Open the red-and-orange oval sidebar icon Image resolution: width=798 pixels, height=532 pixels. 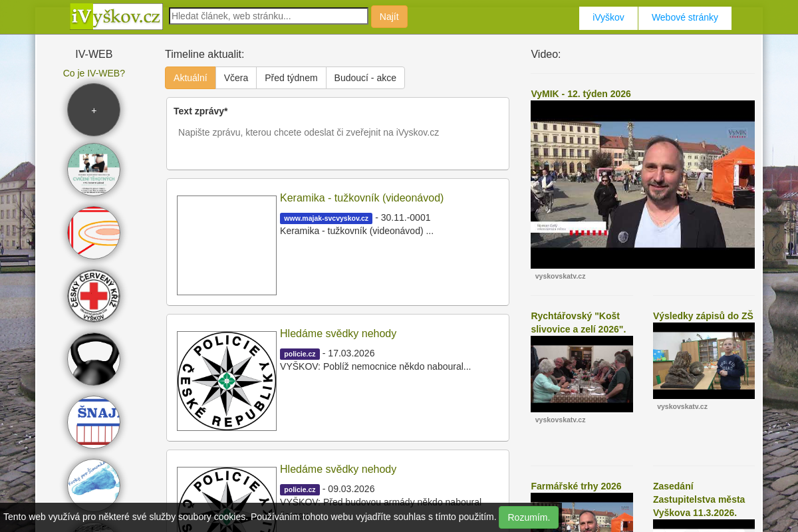(94, 233)
